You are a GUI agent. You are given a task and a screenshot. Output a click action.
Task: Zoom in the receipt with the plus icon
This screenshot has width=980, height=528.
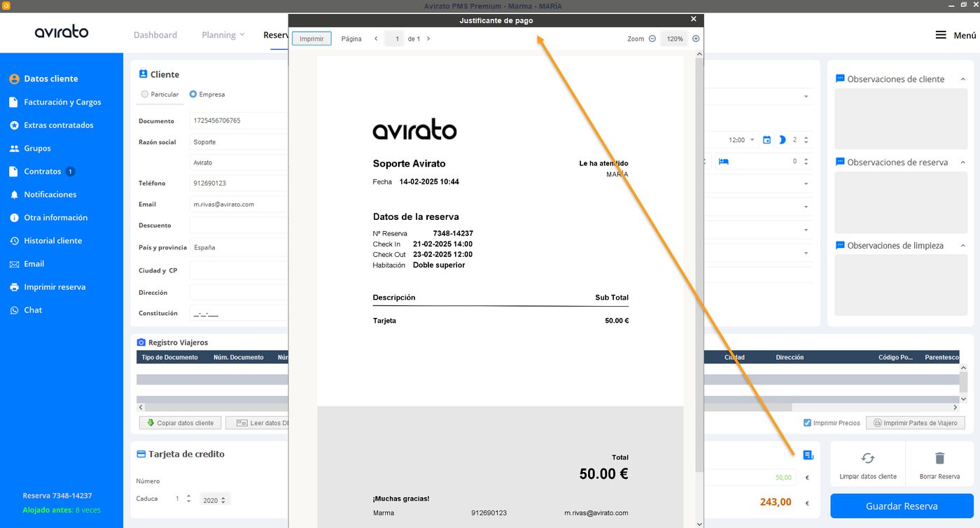[x=696, y=39]
